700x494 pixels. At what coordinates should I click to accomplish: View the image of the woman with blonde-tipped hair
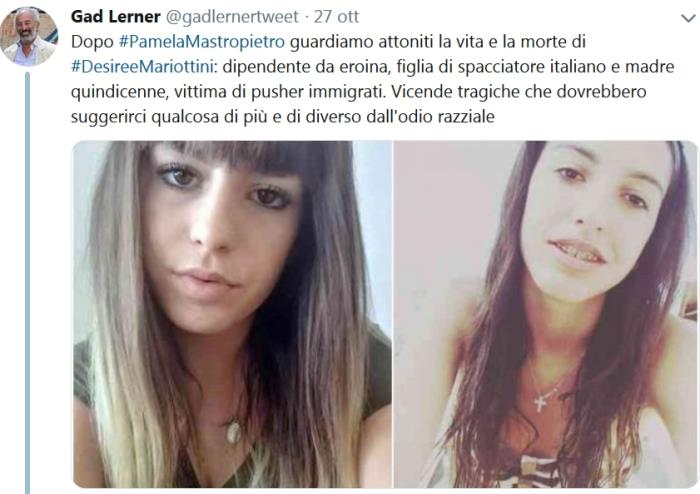pyautogui.click(x=232, y=314)
